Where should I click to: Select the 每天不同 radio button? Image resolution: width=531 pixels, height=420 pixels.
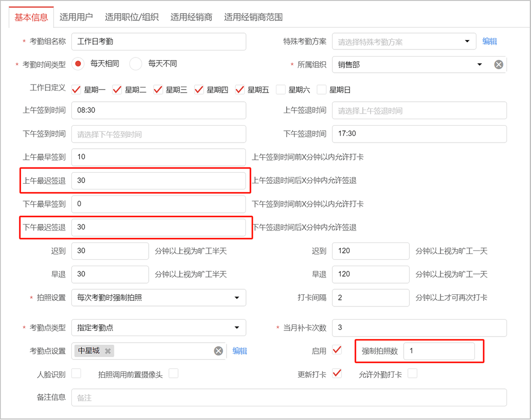coord(135,64)
